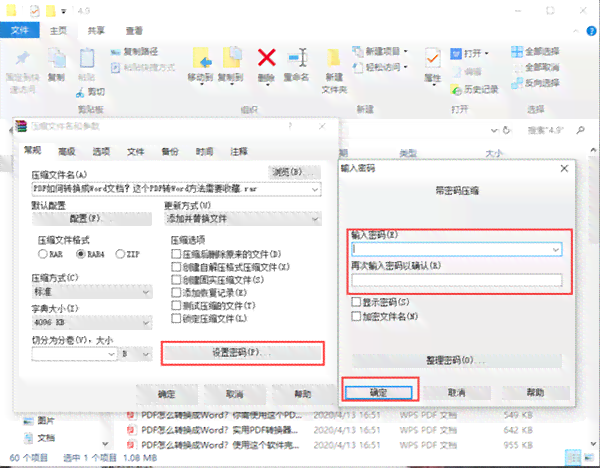Click the Copy icon in the ribbon
Screen dimensions: 600x468
57,59
